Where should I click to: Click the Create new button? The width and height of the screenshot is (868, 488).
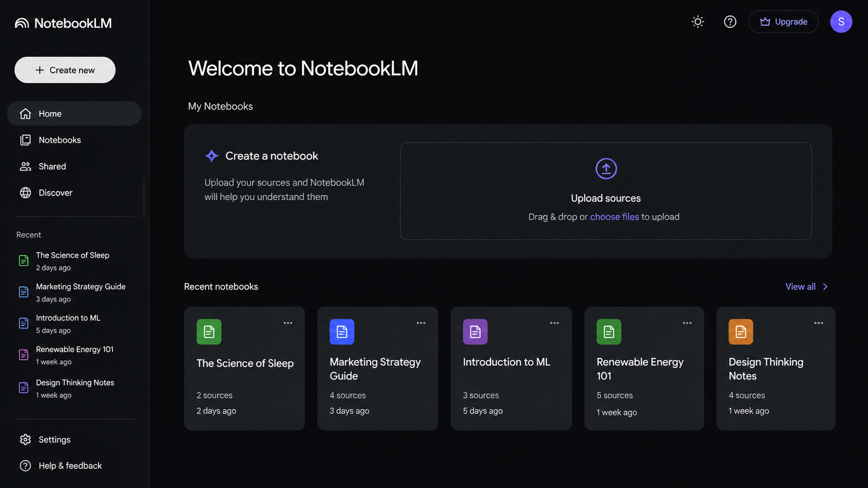pyautogui.click(x=65, y=70)
